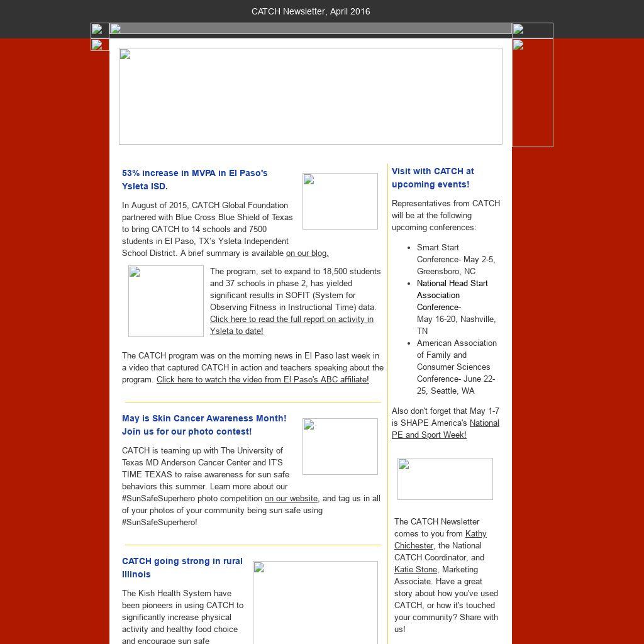Visit the National PE and Sport Week link
This screenshot has height=644, width=644.
pyautogui.click(x=445, y=429)
